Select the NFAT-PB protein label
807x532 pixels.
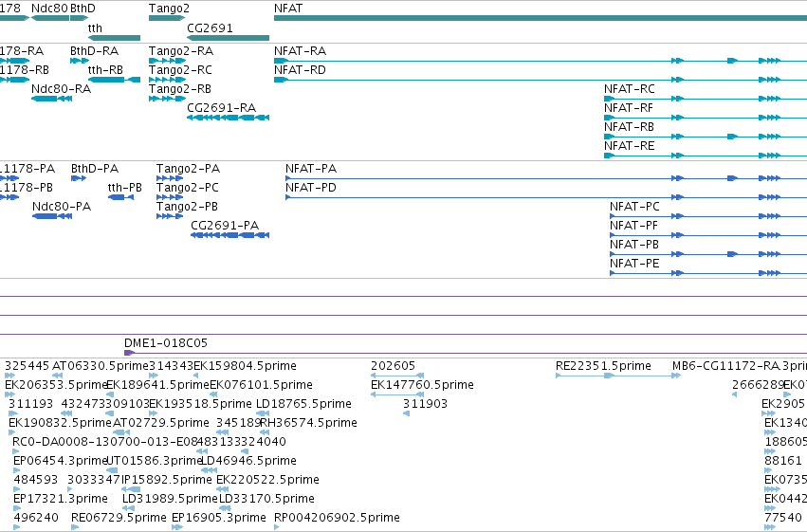pyautogui.click(x=634, y=245)
